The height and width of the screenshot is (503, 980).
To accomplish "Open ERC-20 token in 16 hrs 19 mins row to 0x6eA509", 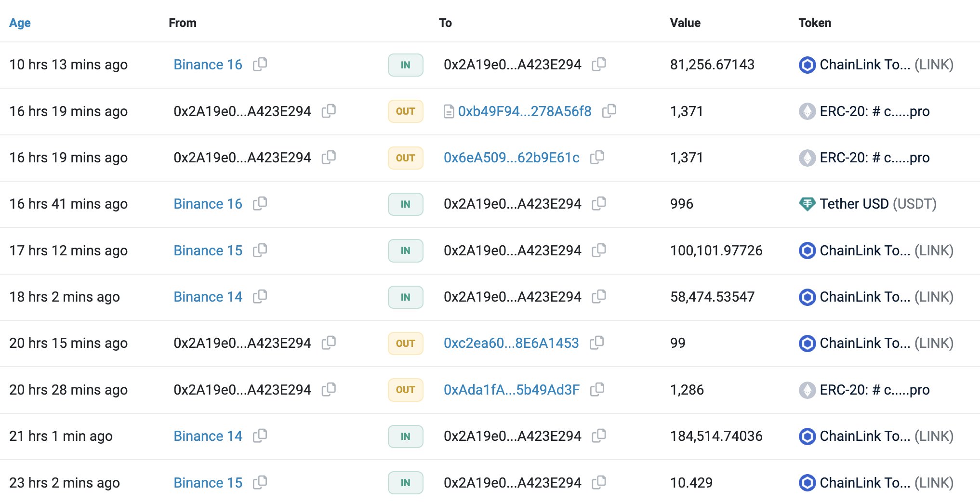I will click(x=874, y=158).
